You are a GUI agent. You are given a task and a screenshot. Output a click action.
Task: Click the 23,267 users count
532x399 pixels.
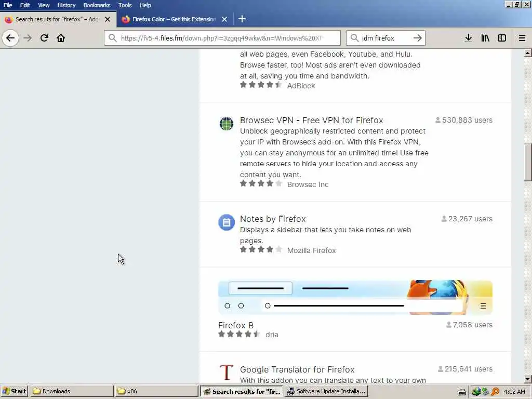click(467, 219)
